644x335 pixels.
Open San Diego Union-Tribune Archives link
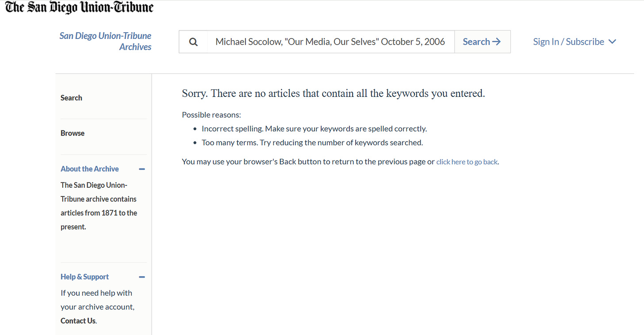[x=105, y=41]
